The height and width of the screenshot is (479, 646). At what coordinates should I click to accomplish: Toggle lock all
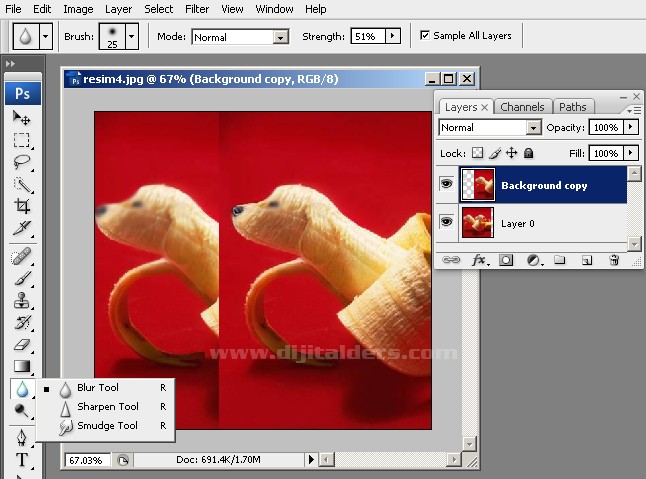pyautogui.click(x=529, y=153)
